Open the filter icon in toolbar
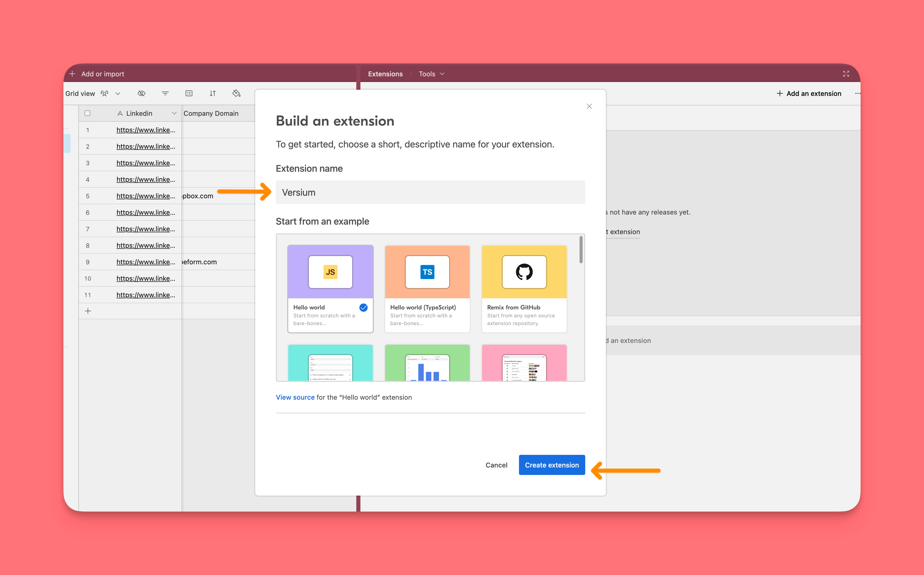Screen dimensions: 924x575 pos(165,94)
